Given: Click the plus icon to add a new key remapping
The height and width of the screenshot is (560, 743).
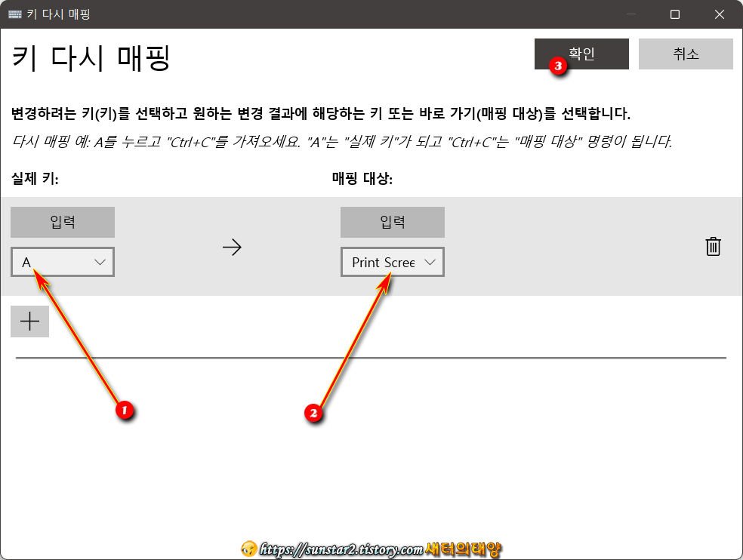Looking at the screenshot, I should click(x=29, y=321).
